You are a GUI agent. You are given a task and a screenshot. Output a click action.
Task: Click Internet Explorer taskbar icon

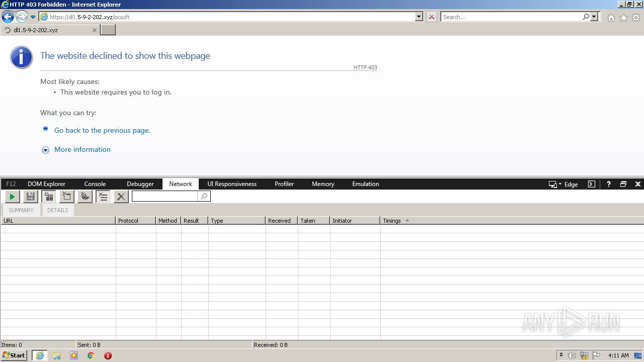(40, 355)
